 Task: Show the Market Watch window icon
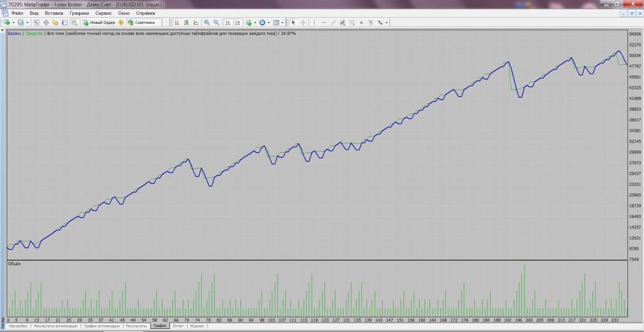coord(36,22)
